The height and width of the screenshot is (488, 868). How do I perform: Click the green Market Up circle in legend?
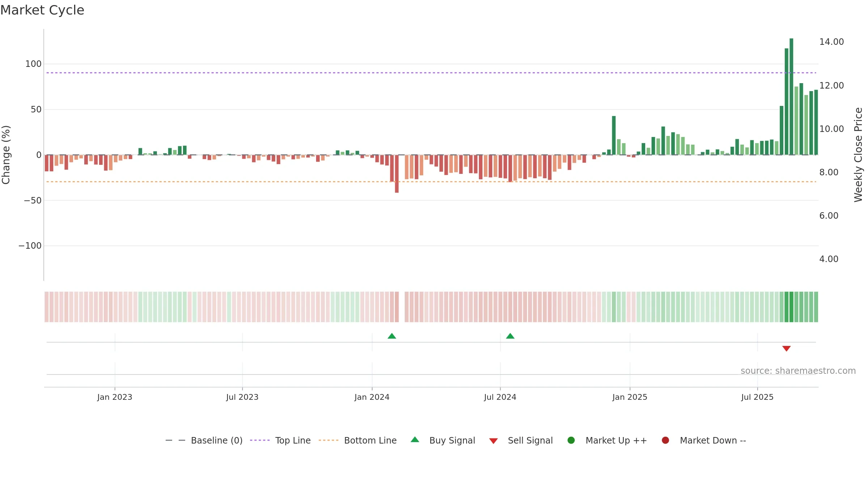point(571,440)
